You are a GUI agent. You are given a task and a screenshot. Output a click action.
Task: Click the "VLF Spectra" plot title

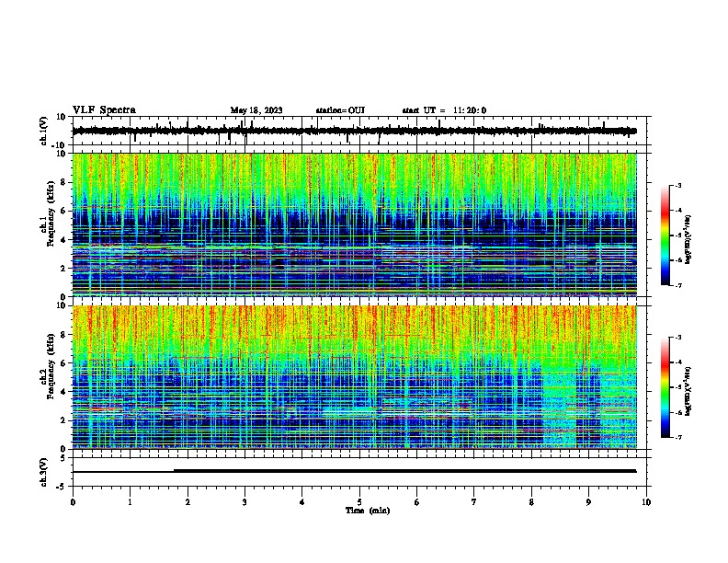click(104, 109)
